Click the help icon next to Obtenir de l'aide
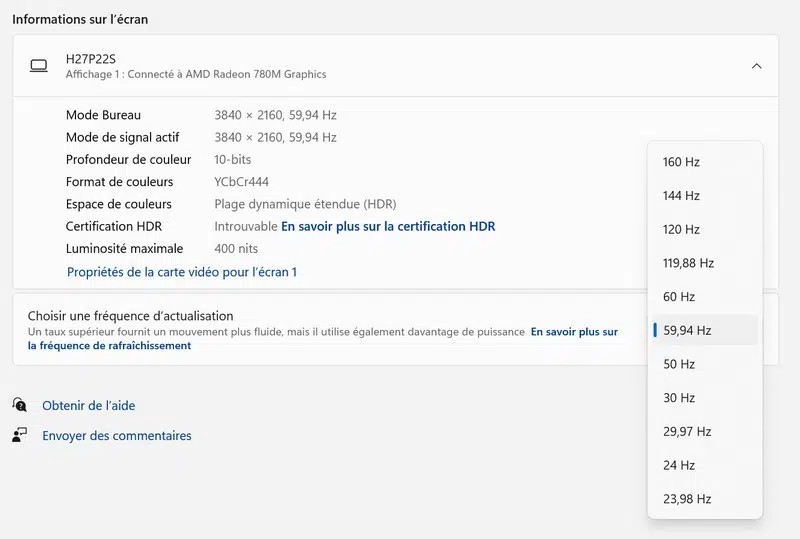Screen dimensions: 800x539 [x=20, y=405]
